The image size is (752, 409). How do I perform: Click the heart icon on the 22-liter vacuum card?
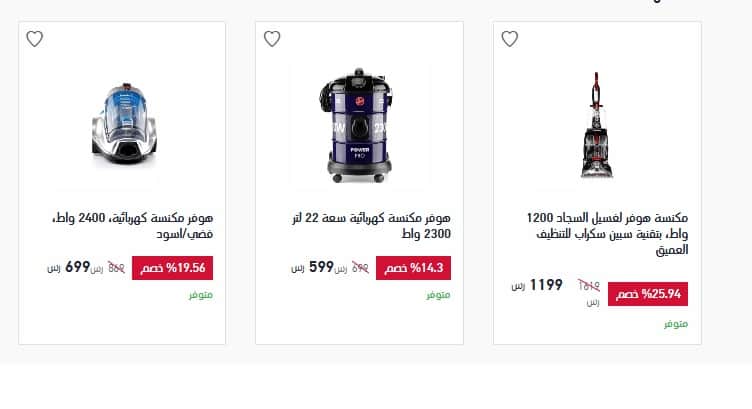[x=272, y=39]
